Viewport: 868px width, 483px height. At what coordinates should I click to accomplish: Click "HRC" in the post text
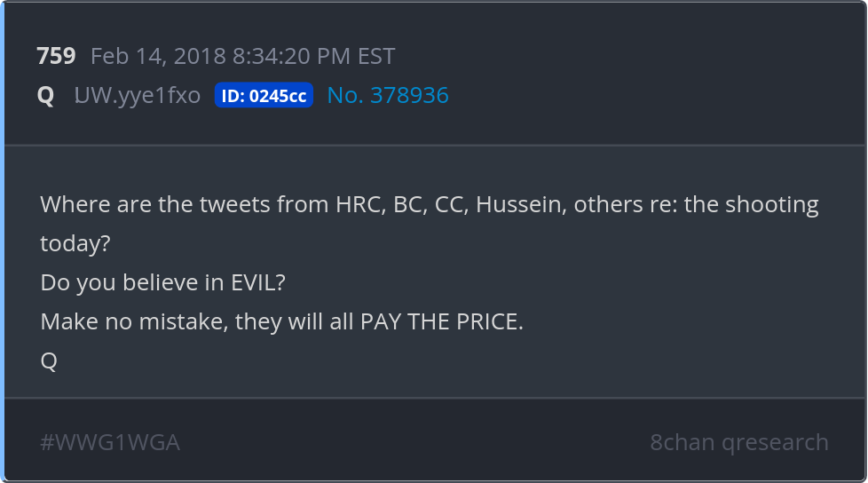358,204
